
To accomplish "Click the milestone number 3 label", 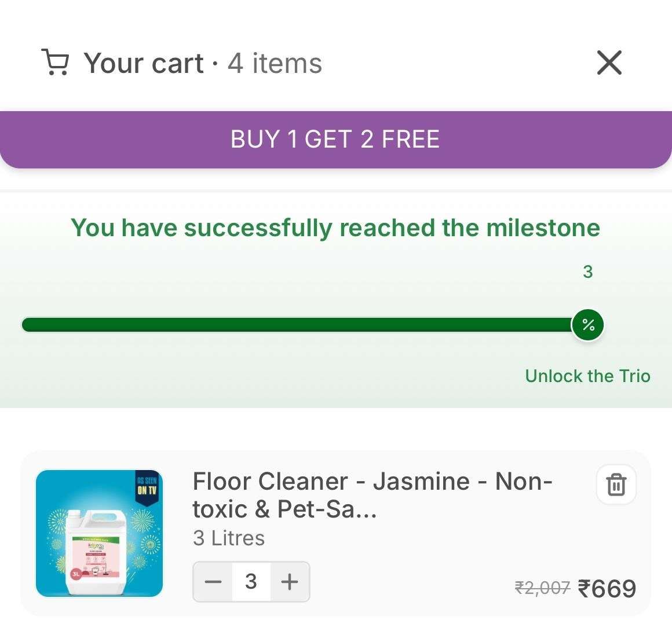I will pos(587,272).
